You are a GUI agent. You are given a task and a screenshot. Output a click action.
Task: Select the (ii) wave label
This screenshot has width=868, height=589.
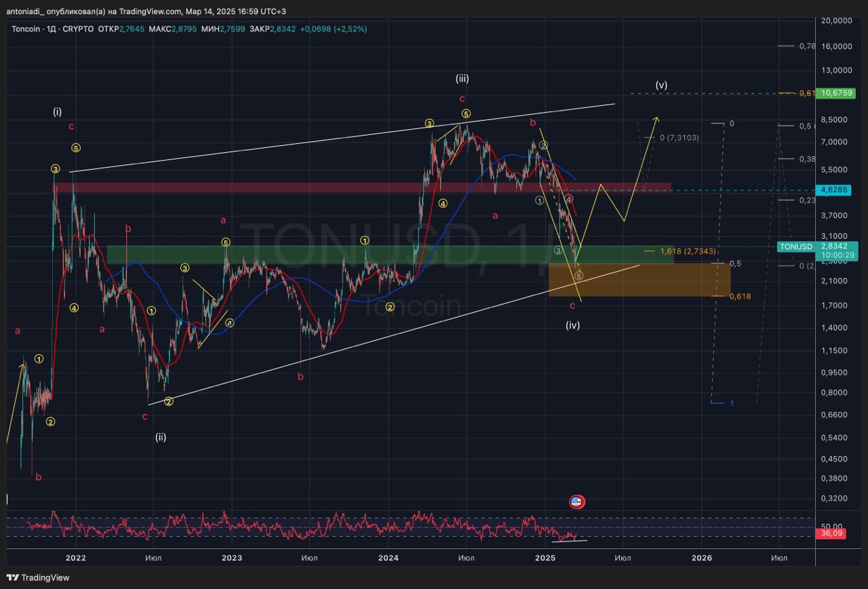[160, 438]
